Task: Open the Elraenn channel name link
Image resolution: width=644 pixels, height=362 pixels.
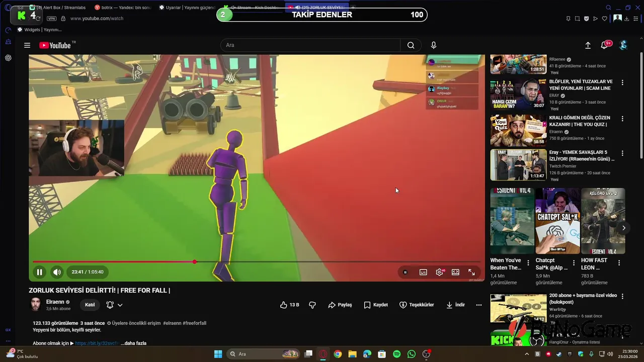Action: (x=55, y=302)
